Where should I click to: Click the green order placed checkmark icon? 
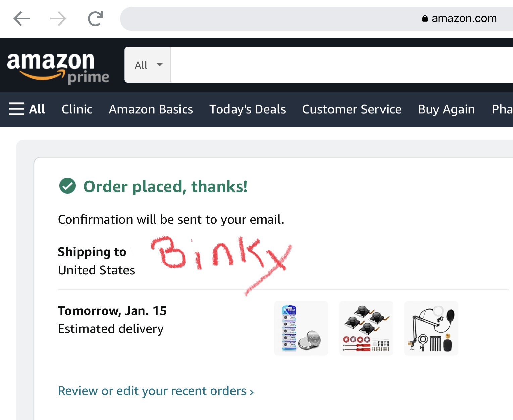coord(67,186)
